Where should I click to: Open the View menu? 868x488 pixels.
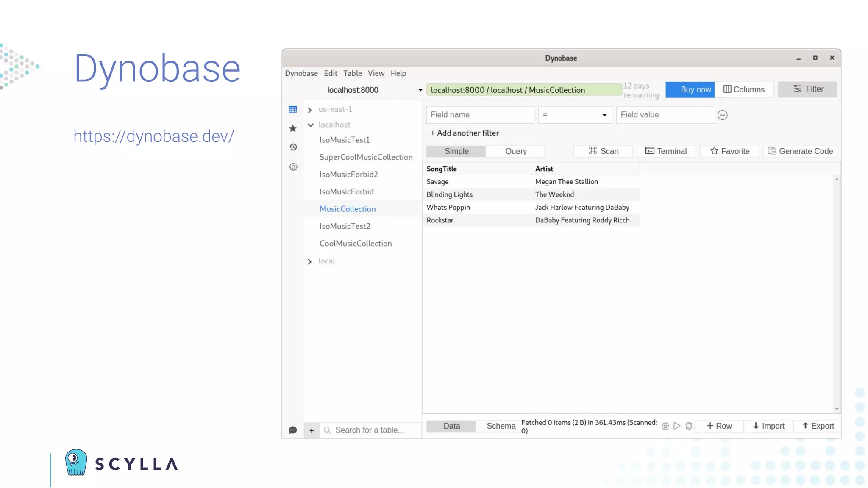(376, 73)
